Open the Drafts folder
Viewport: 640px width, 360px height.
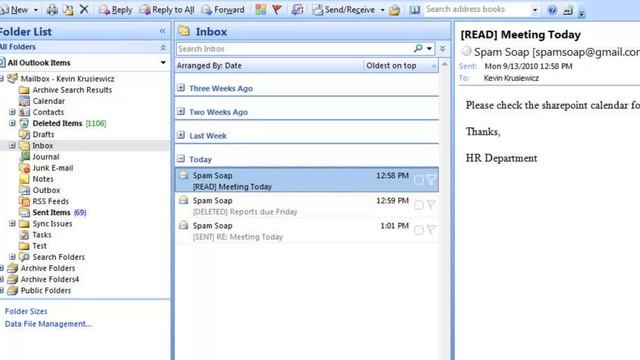pos(43,134)
